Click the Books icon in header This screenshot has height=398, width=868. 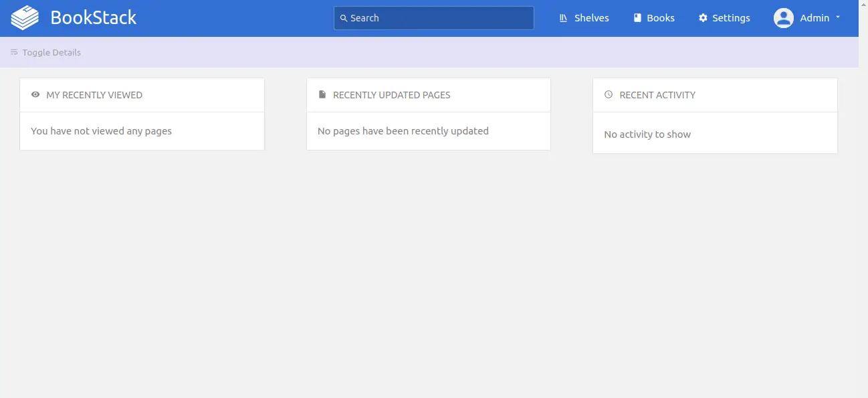pos(637,18)
